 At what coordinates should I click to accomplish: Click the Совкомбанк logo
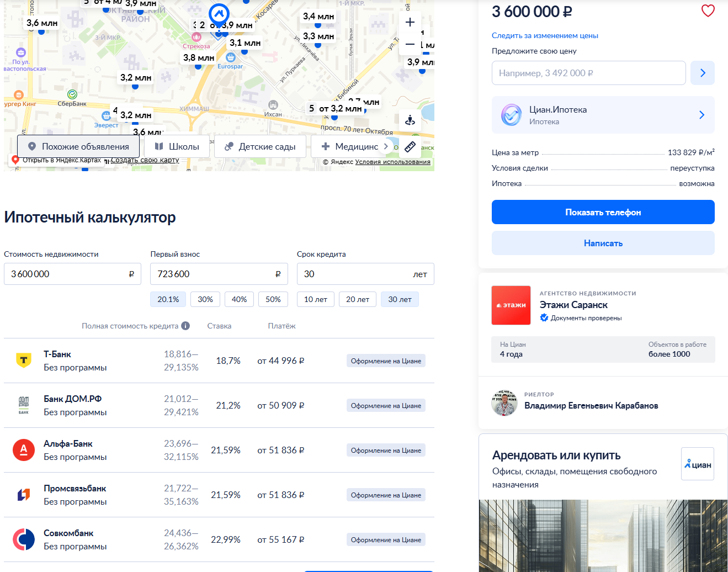point(24,539)
